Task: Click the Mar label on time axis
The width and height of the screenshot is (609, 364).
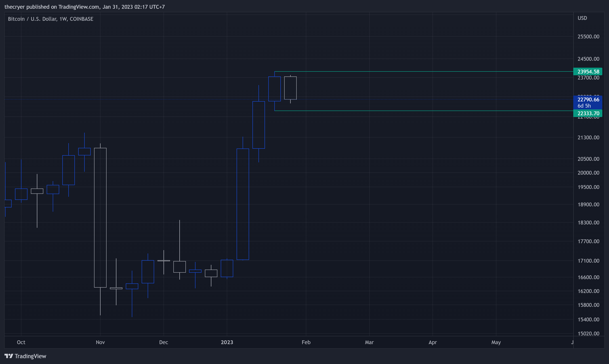Action: [x=369, y=342]
